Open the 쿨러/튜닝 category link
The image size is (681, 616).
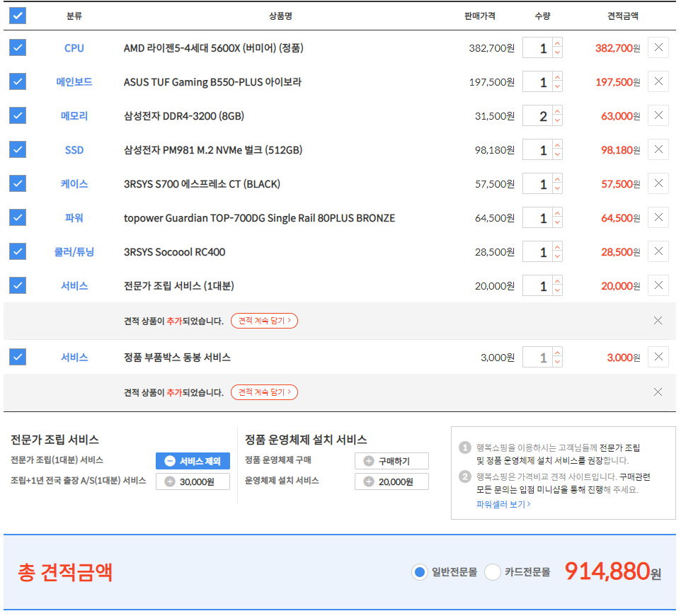[x=74, y=251]
